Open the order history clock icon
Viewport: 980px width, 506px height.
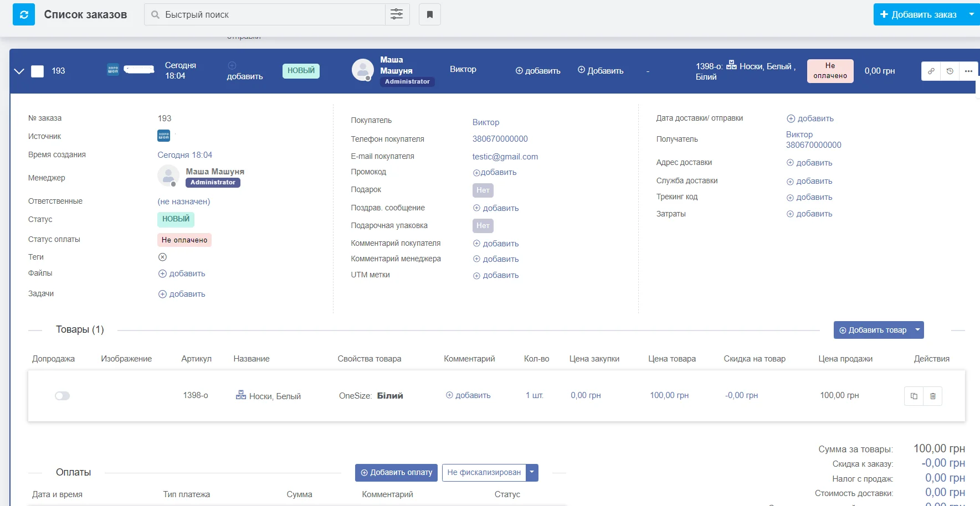950,71
